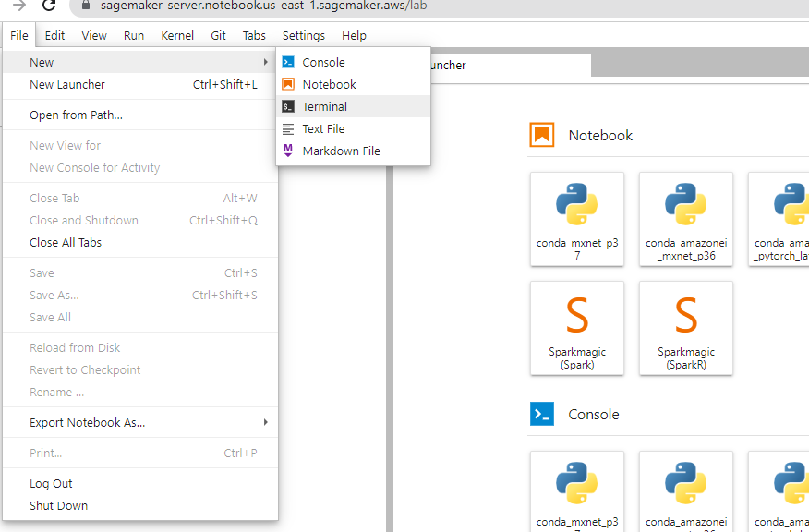Click the Text File icon in the New submenu
Image resolution: width=809 pixels, height=532 pixels.
tap(288, 129)
